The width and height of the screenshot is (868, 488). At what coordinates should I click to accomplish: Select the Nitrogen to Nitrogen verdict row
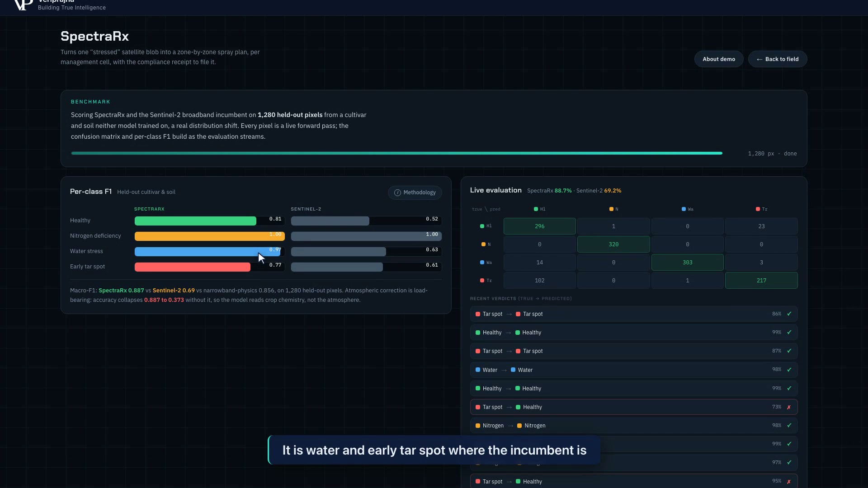[x=634, y=426]
